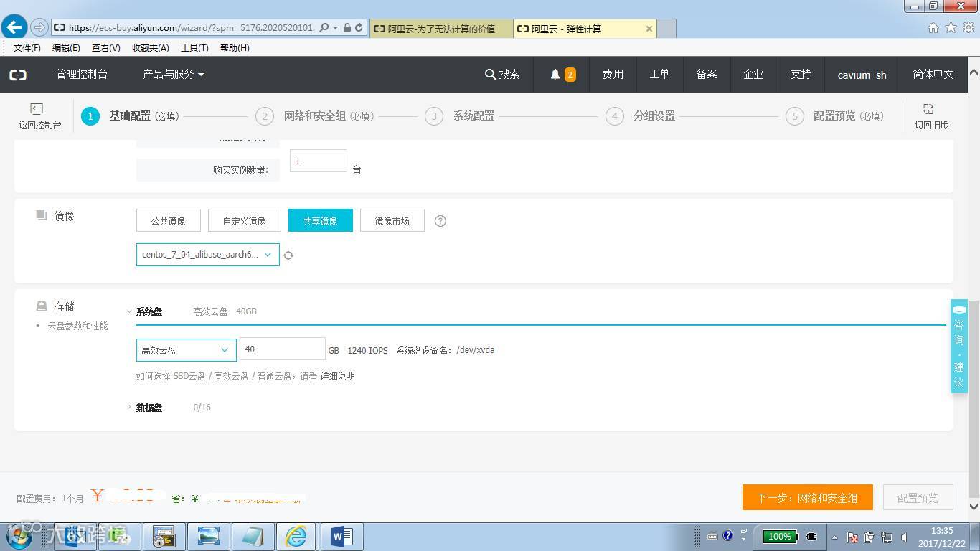Open 云盘参数和性能 link
This screenshot has width=980, height=551.
77,326
